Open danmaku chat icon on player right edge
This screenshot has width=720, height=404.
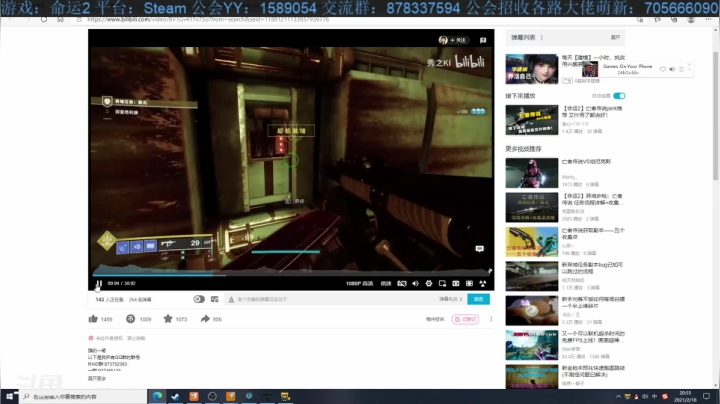pos(479,248)
